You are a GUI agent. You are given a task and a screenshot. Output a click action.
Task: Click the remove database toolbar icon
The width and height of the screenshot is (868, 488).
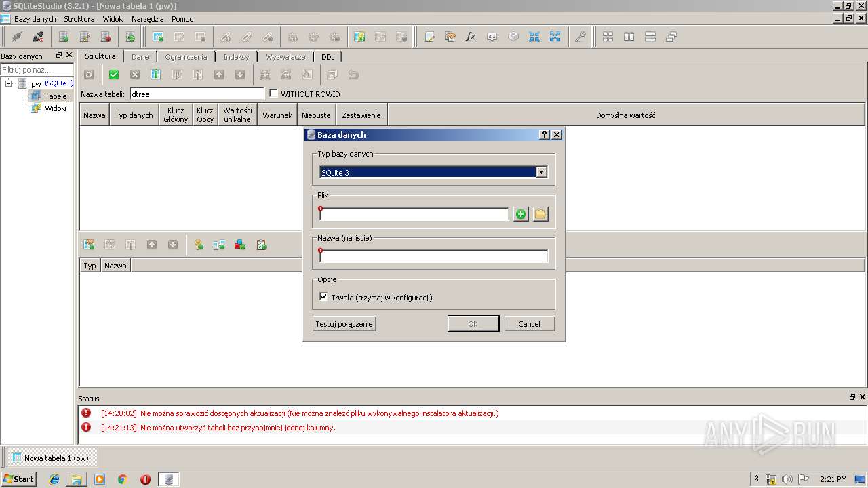(106, 37)
